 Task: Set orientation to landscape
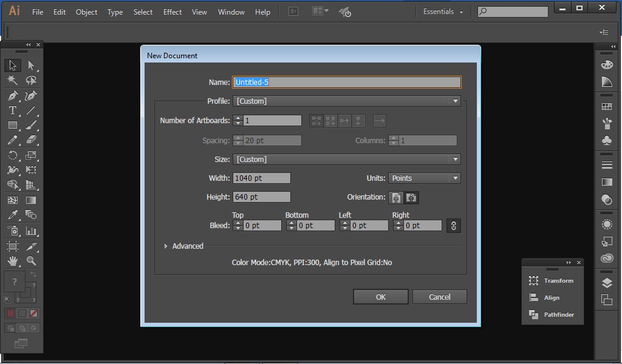[x=411, y=198]
